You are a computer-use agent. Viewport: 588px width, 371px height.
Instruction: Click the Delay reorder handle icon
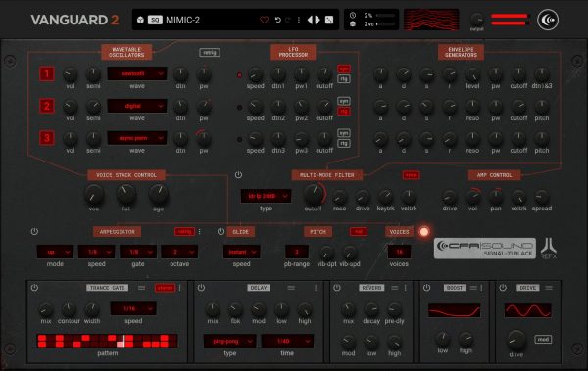(x=291, y=288)
